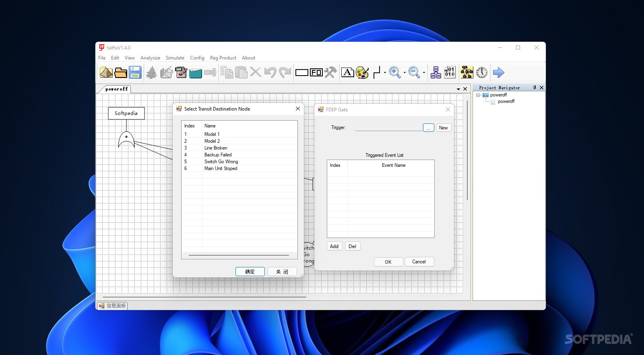Click New button beside Trigger field
Viewport: 644px width, 355px height.
pyautogui.click(x=443, y=128)
